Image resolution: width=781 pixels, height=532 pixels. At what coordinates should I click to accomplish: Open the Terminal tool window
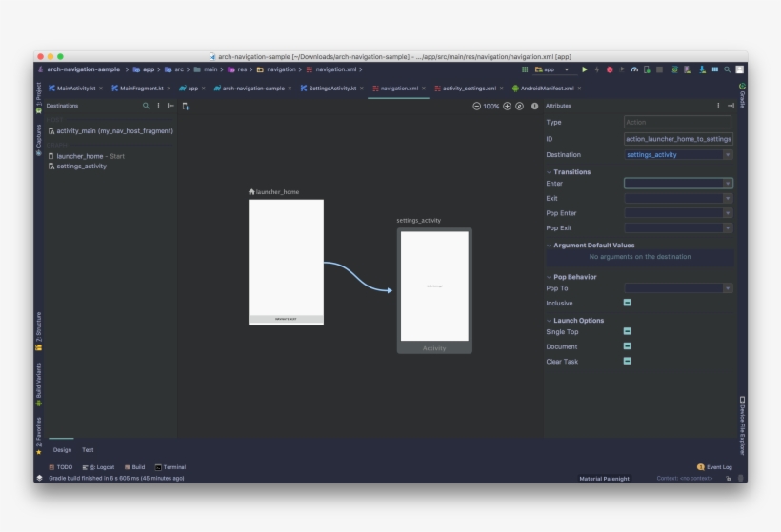(x=170, y=467)
